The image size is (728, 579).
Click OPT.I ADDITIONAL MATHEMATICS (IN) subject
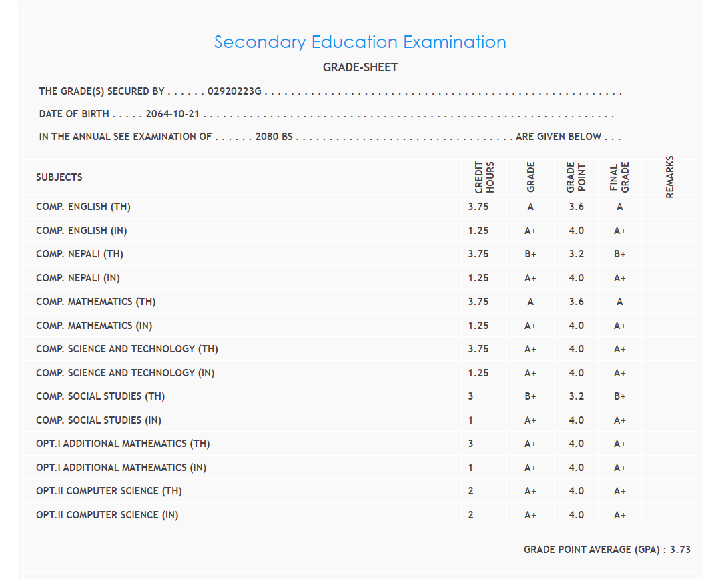point(121,468)
